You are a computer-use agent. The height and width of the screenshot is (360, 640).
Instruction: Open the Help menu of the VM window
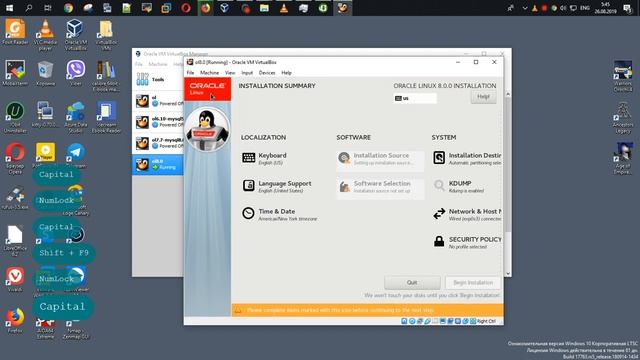click(287, 73)
